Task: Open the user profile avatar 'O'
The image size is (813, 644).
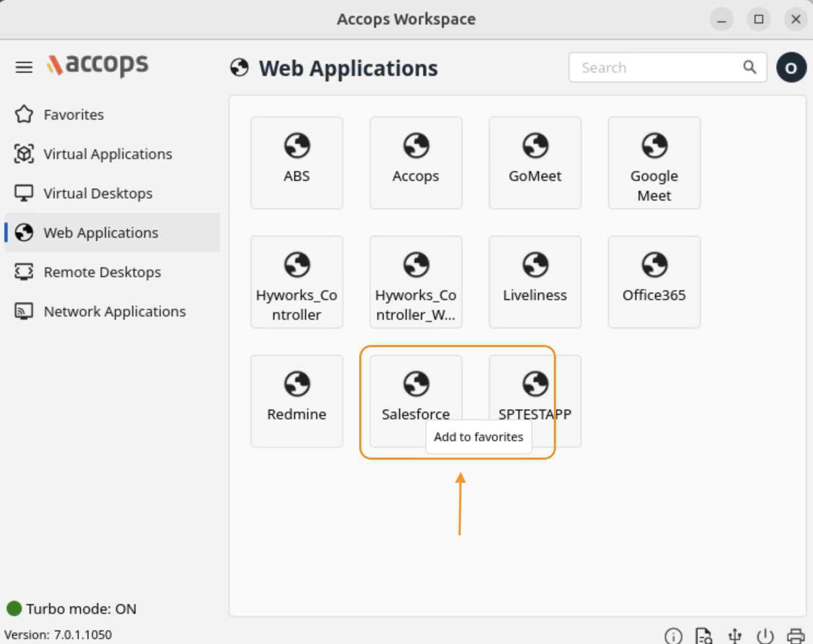Action: [x=791, y=68]
